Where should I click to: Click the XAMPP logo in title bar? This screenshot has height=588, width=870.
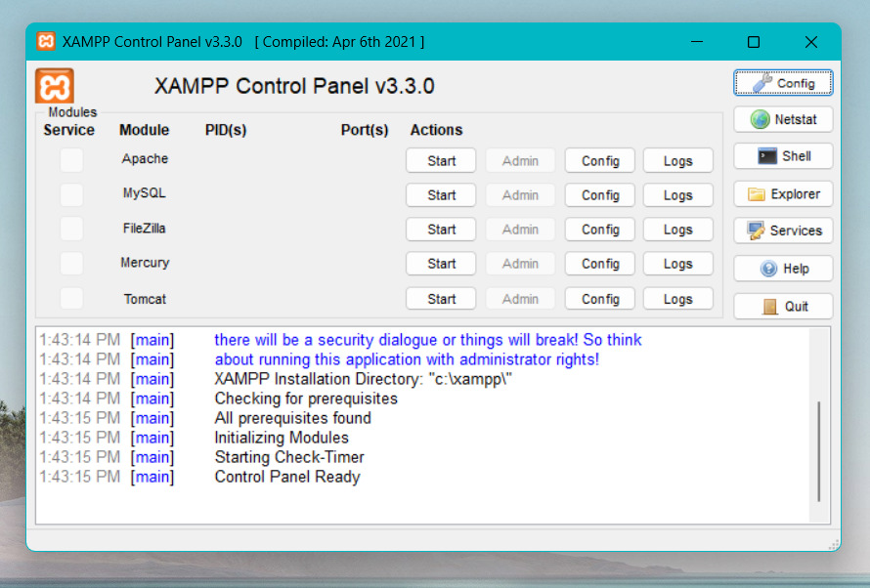(x=46, y=42)
